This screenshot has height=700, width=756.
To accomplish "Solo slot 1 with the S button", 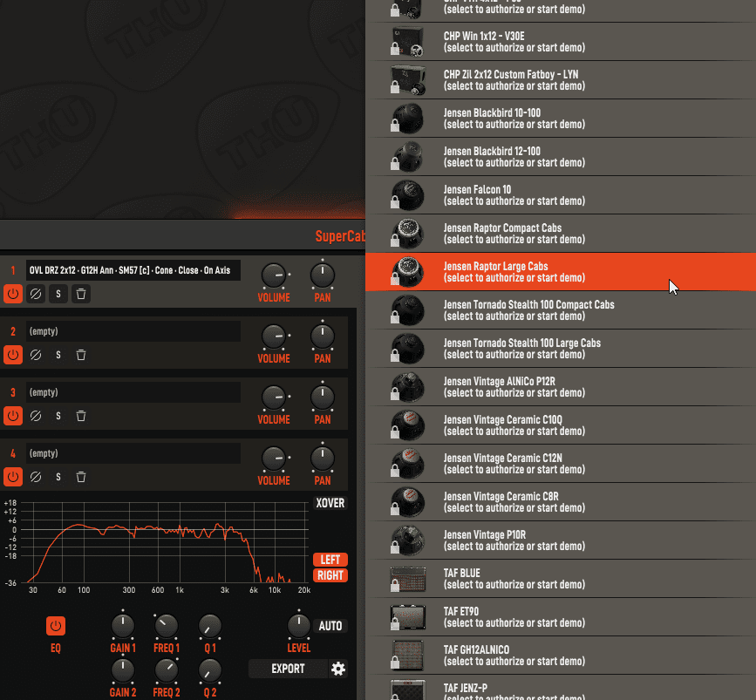I will (x=58, y=295).
